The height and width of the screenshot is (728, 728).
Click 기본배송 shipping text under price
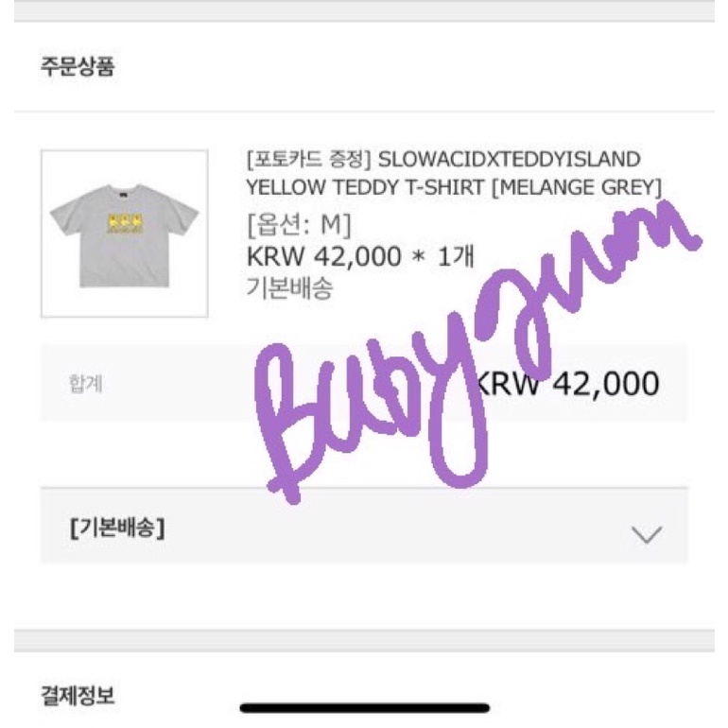coord(289,288)
